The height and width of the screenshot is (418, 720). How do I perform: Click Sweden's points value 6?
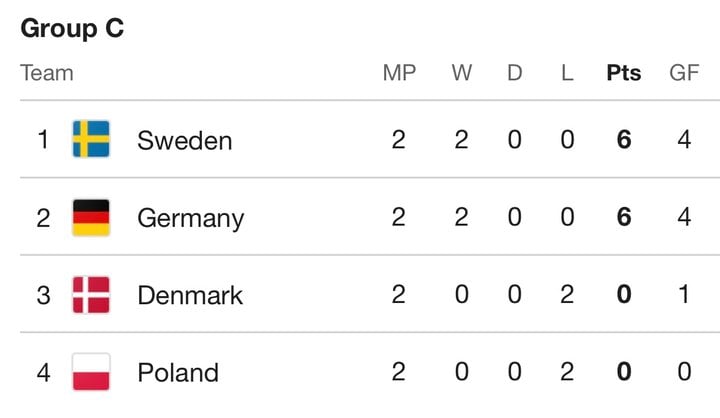point(624,139)
